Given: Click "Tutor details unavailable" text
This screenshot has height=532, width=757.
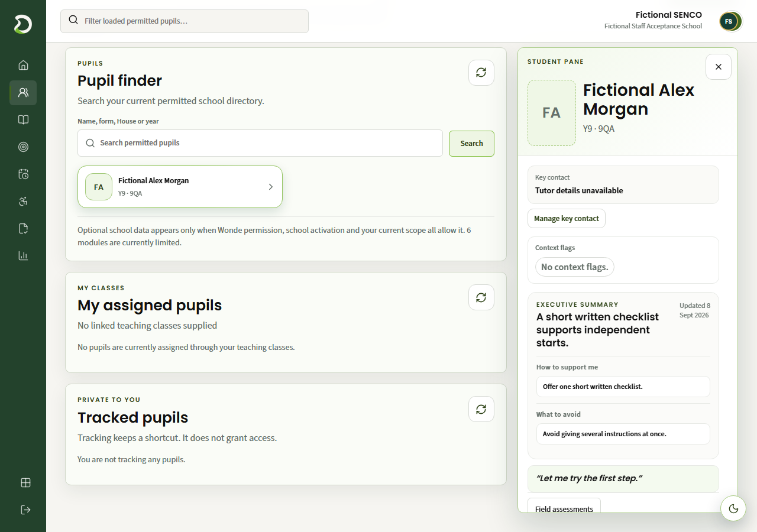Looking at the screenshot, I should click(579, 190).
